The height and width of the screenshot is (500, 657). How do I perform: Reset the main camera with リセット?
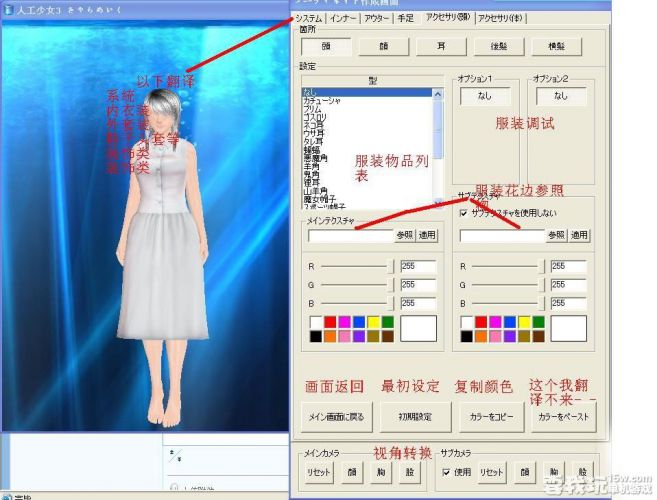317,472
